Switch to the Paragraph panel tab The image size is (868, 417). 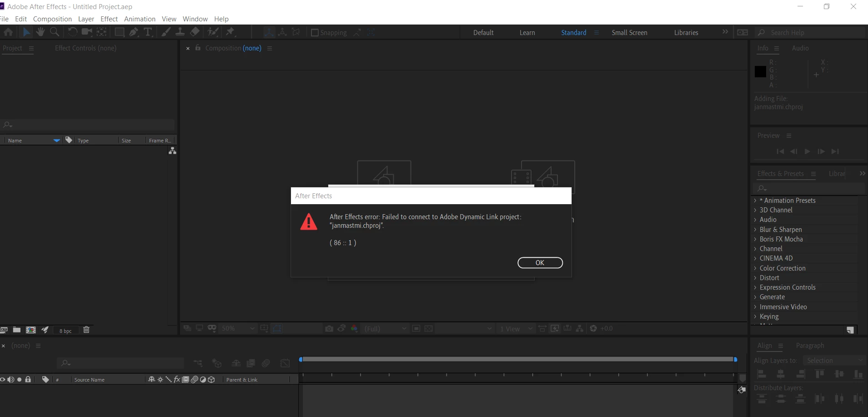pos(810,345)
